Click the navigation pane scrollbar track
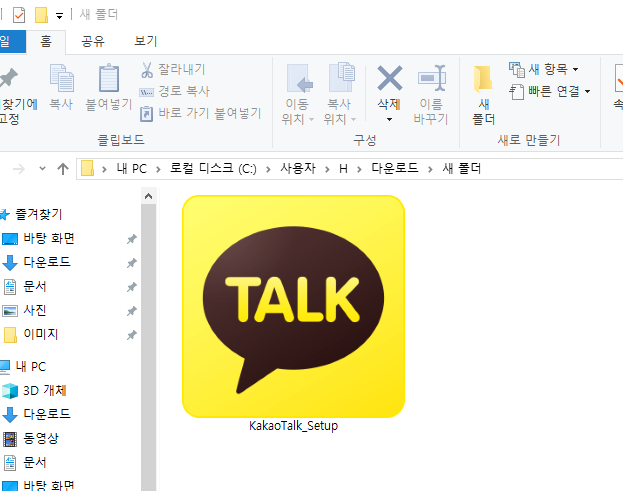Image resolution: width=623 pixels, height=491 pixels. point(149,348)
